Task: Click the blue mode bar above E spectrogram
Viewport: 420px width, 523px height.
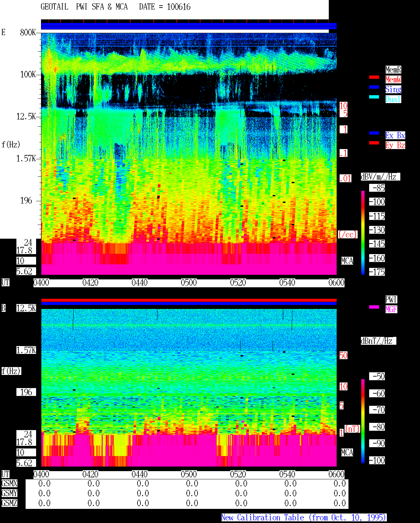Action: [189, 26]
